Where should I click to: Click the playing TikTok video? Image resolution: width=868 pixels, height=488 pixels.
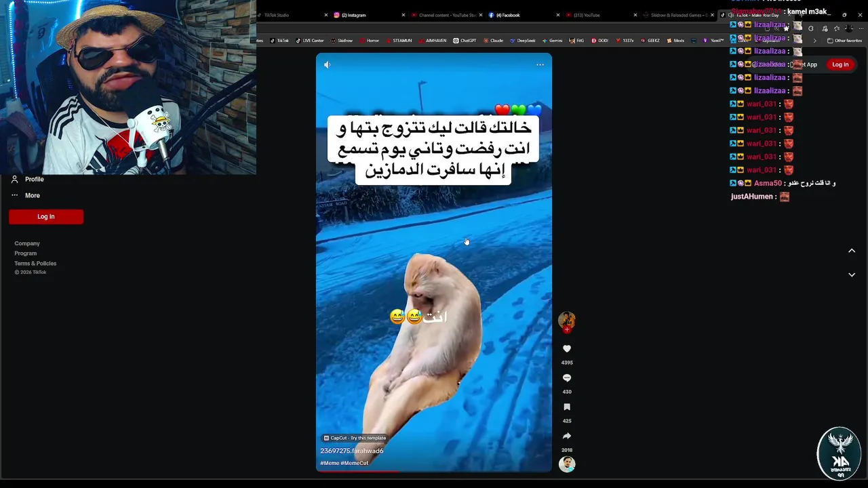point(434,262)
